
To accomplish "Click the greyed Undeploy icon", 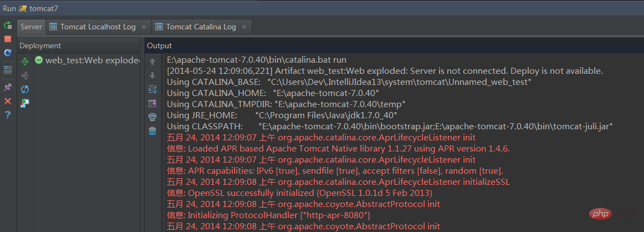I will click(25, 75).
